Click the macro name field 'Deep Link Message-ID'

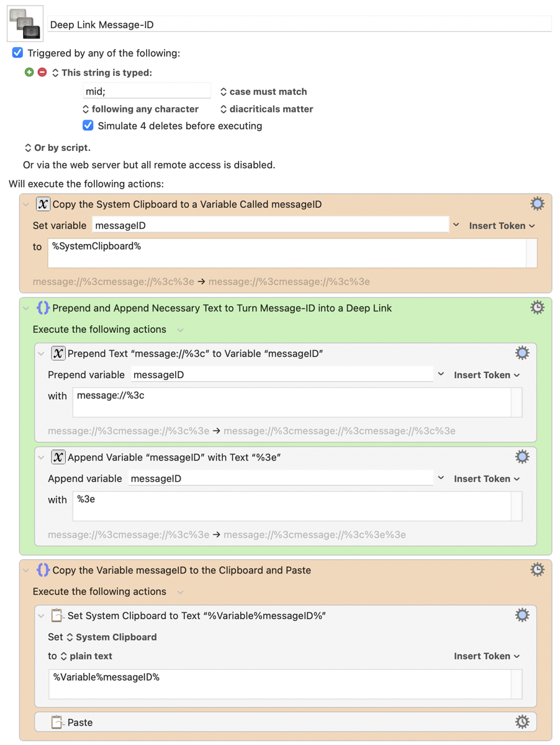click(299, 25)
